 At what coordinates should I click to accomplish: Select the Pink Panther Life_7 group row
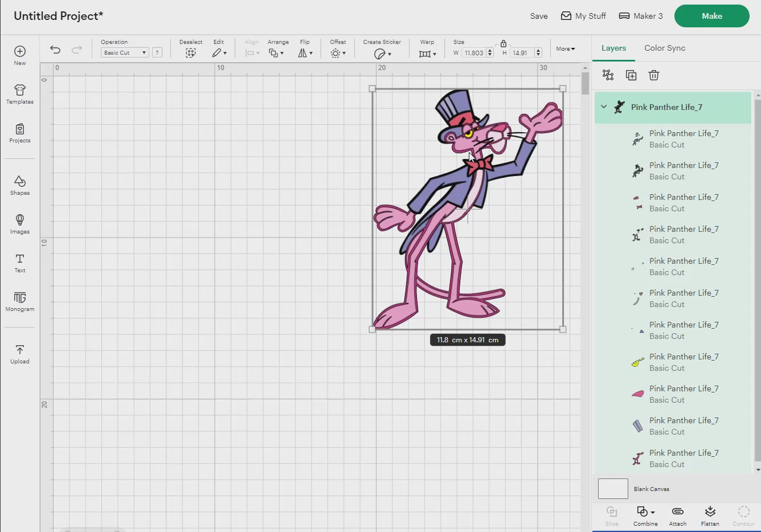point(673,107)
